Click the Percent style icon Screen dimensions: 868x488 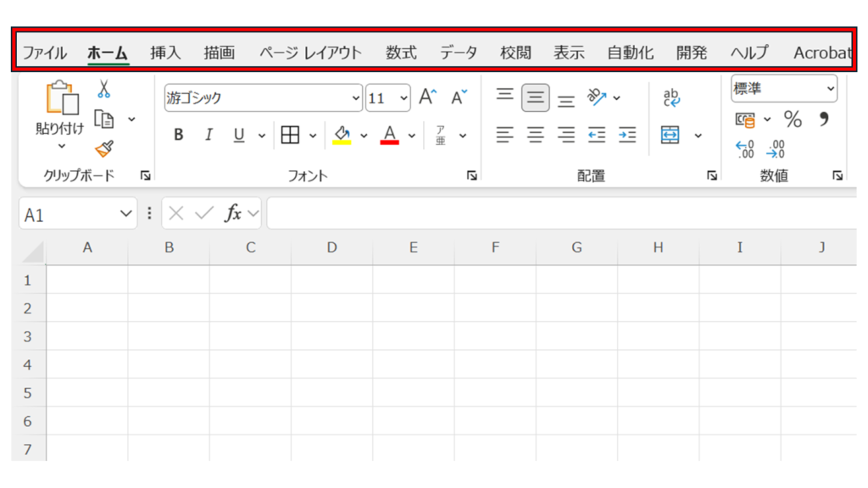click(x=793, y=119)
